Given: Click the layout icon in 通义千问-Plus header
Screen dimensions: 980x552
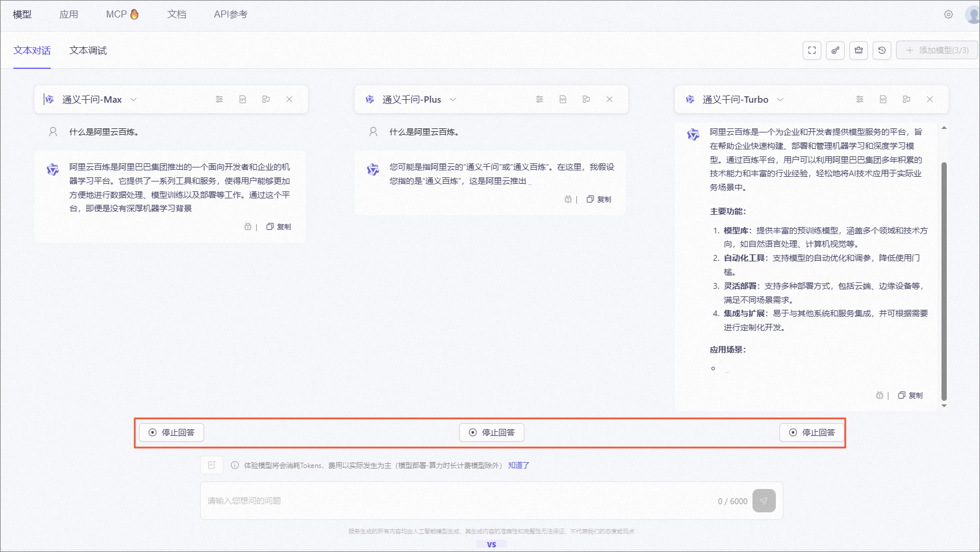Looking at the screenshot, I should (586, 99).
